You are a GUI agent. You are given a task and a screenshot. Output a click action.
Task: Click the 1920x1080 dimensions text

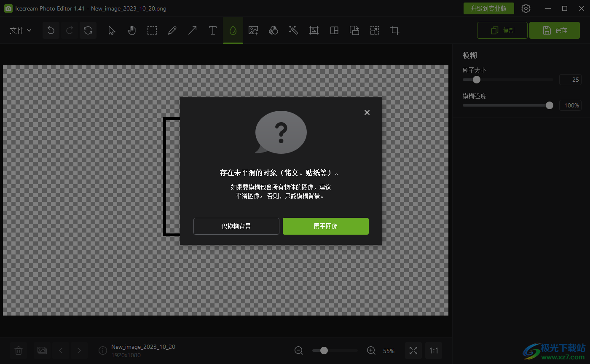coord(126,355)
